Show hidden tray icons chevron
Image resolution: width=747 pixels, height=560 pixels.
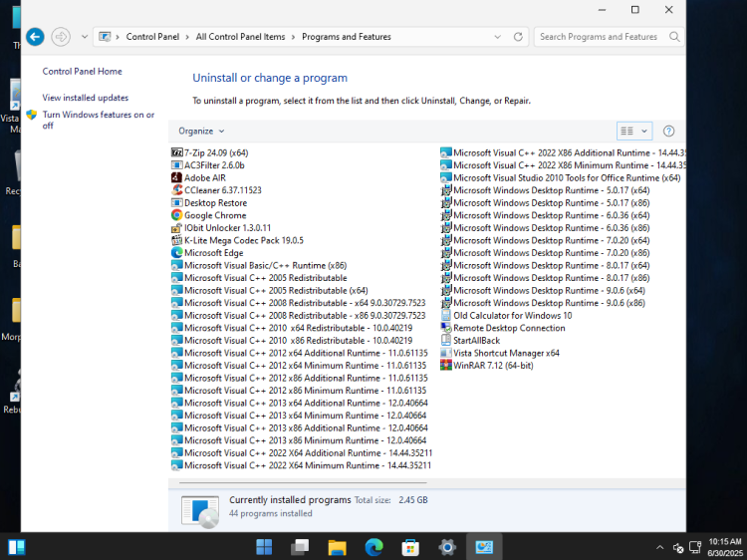coord(659,547)
